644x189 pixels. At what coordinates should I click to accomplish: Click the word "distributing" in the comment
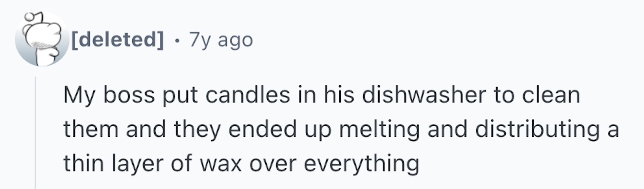click(537, 129)
